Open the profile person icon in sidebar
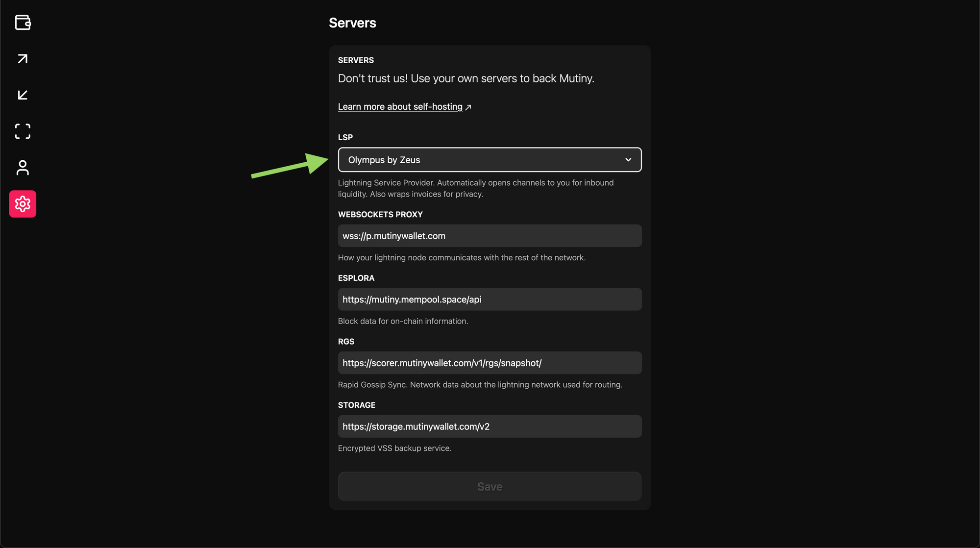This screenshot has width=980, height=548. (x=23, y=168)
